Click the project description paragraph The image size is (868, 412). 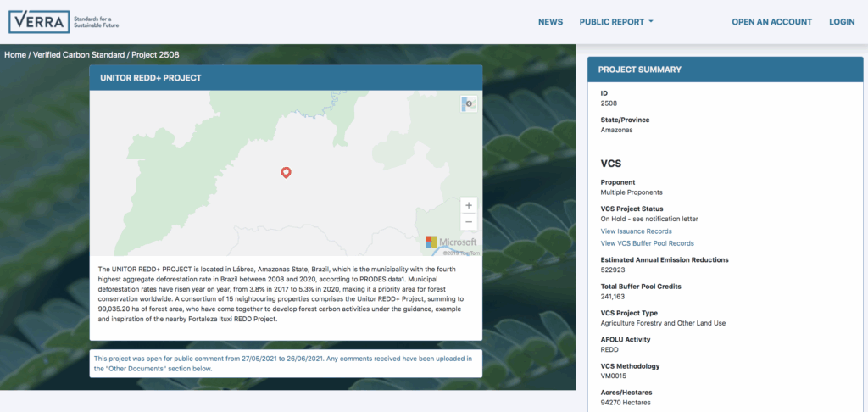pos(281,294)
